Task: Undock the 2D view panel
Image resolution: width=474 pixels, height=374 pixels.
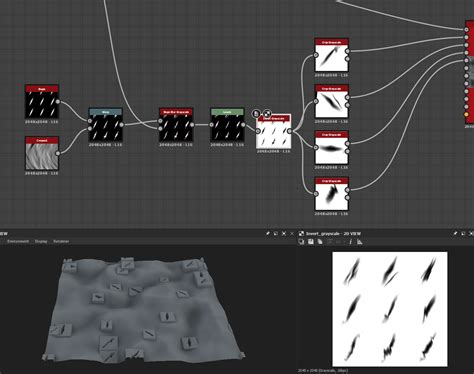Action: 463,234
